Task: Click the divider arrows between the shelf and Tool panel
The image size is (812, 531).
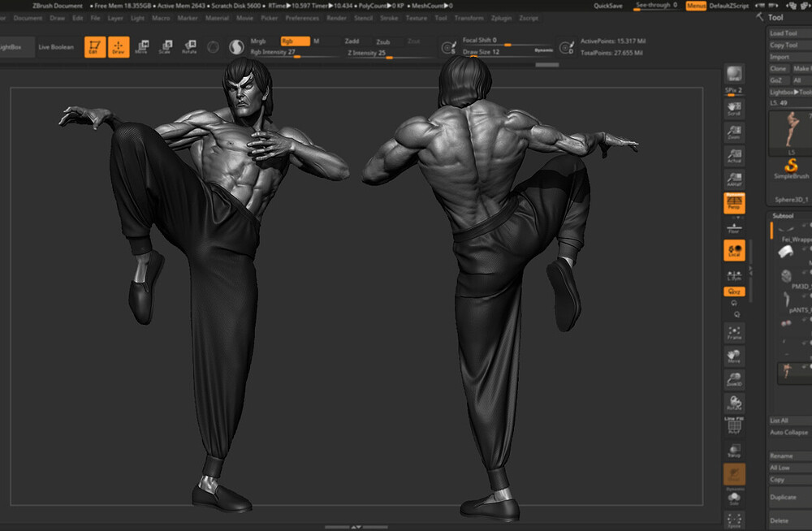Action: point(750,271)
